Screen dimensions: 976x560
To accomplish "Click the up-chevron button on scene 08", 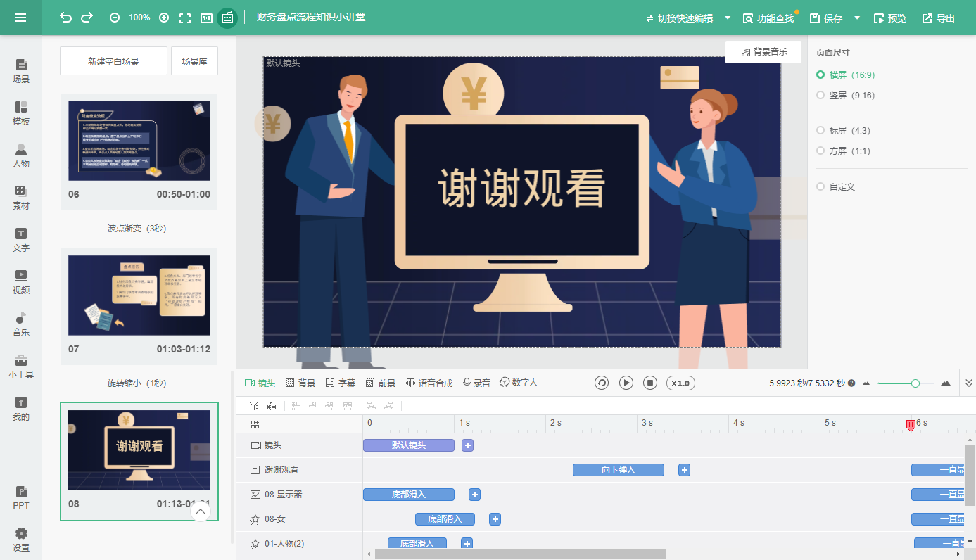I will tap(201, 511).
